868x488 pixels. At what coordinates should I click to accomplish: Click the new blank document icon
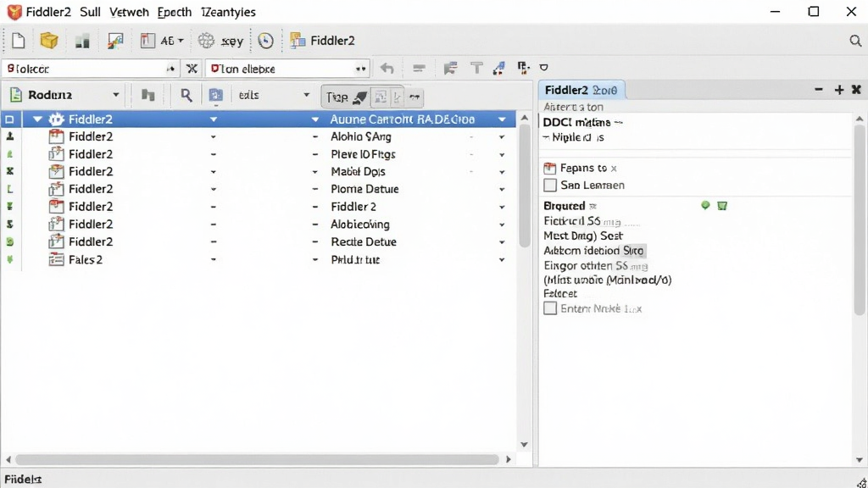point(19,41)
